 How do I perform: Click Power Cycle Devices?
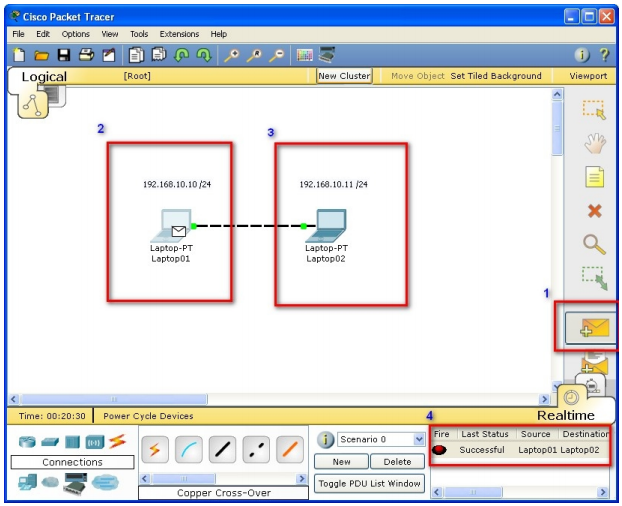[148, 416]
